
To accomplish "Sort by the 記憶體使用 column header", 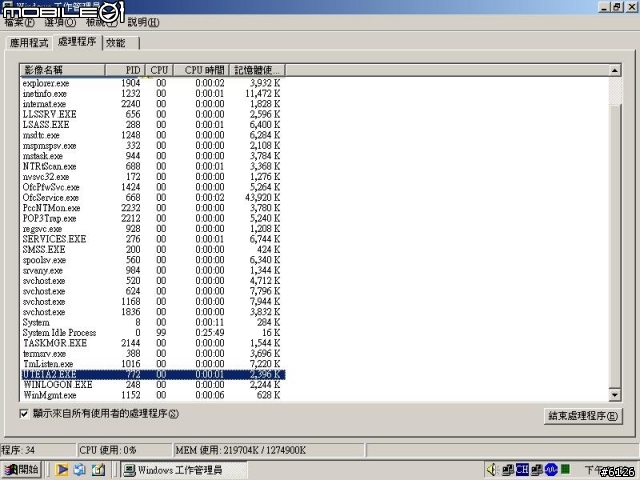I will click(257, 70).
